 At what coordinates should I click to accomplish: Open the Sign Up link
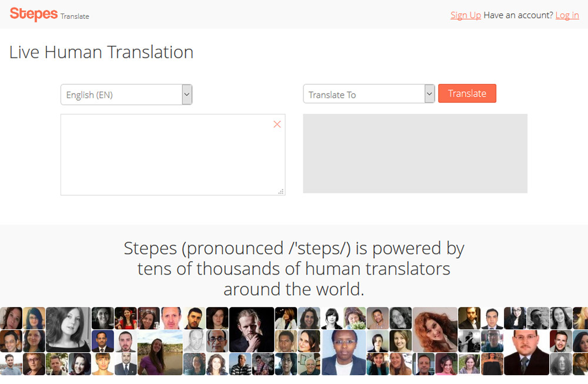tap(465, 15)
